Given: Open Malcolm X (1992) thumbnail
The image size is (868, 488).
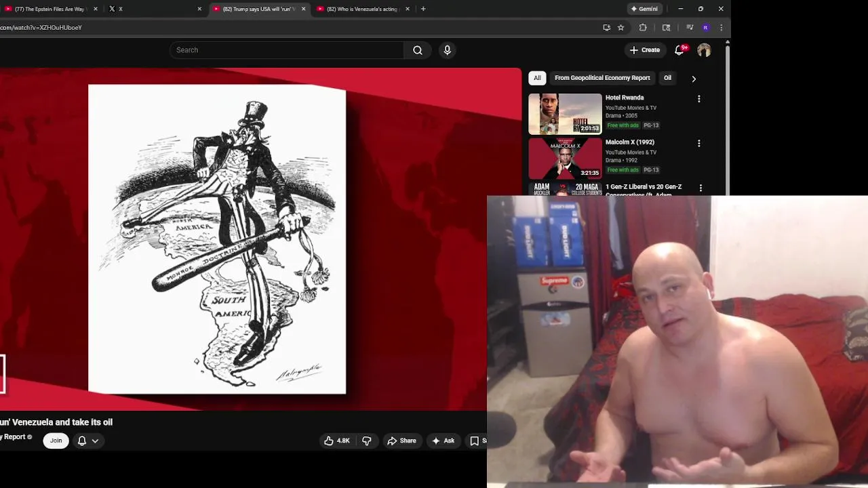Looking at the screenshot, I should (x=565, y=159).
